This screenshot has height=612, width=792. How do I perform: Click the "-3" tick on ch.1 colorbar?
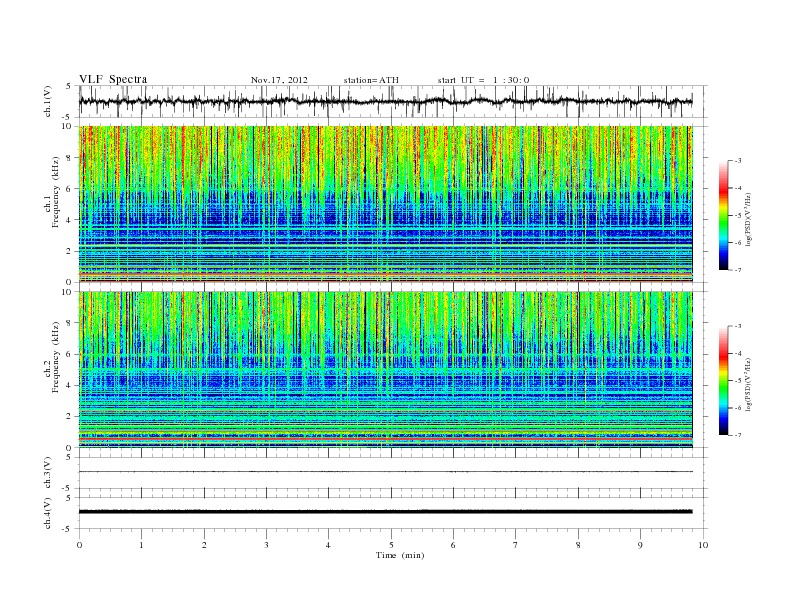pyautogui.click(x=738, y=161)
